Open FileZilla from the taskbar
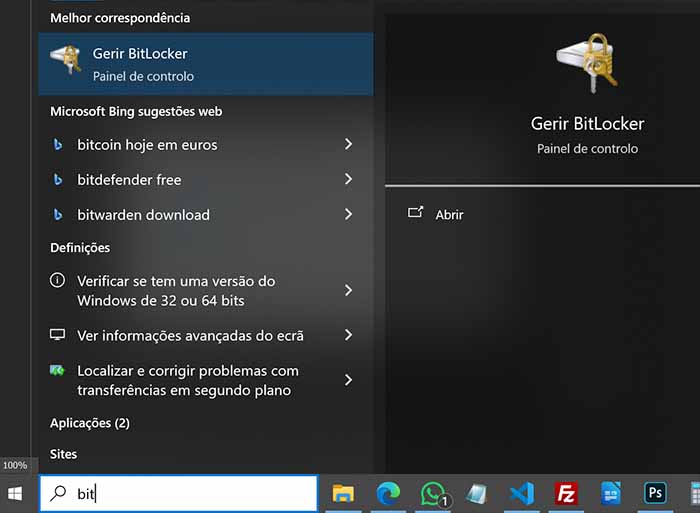 click(566, 494)
